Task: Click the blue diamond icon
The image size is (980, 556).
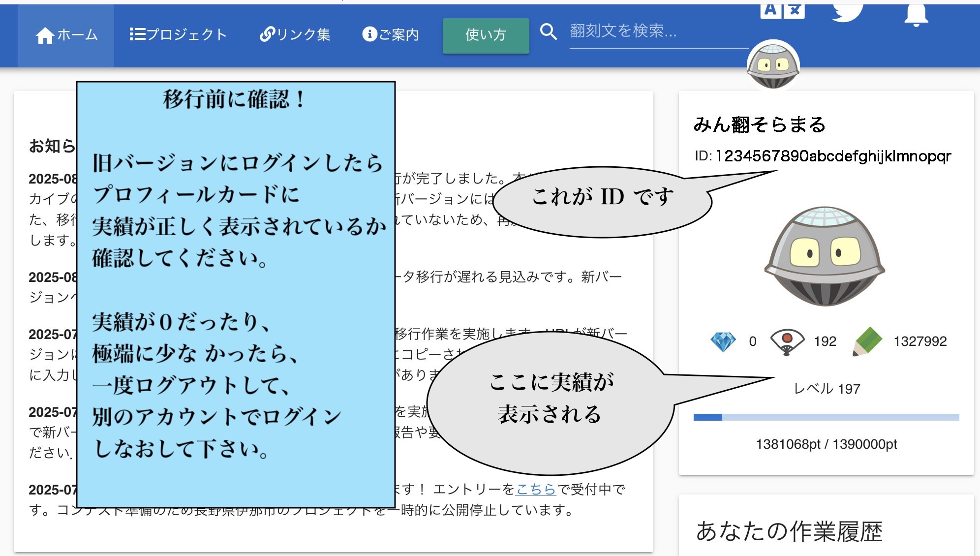Action: click(x=723, y=341)
